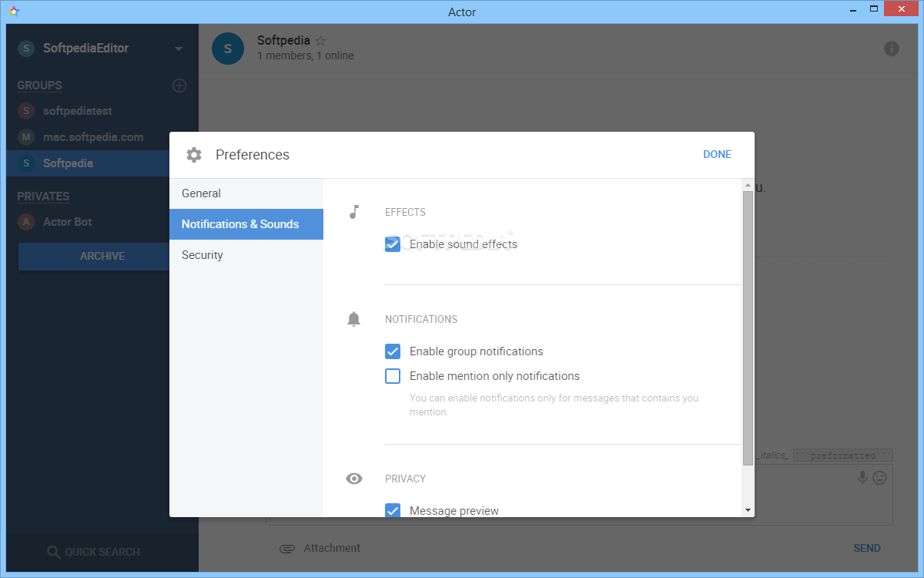Click the preferences scrollbar up arrow

click(748, 185)
